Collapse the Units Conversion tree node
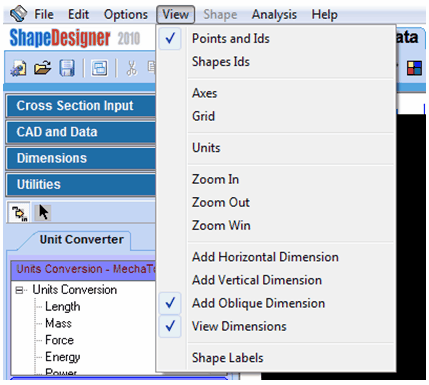Image resolution: width=429 pixels, height=385 pixels. [x=19, y=290]
